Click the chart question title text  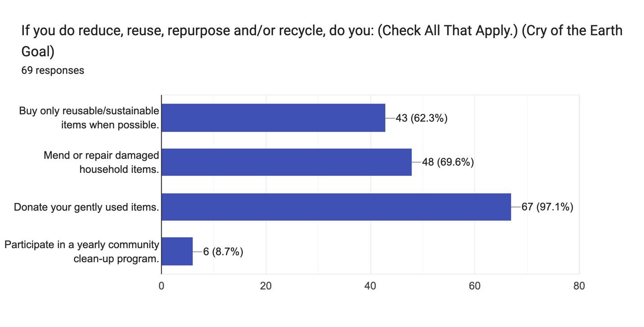(x=322, y=41)
